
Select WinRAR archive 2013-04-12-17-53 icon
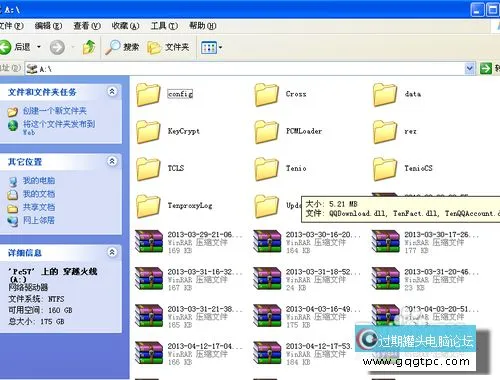(267, 353)
